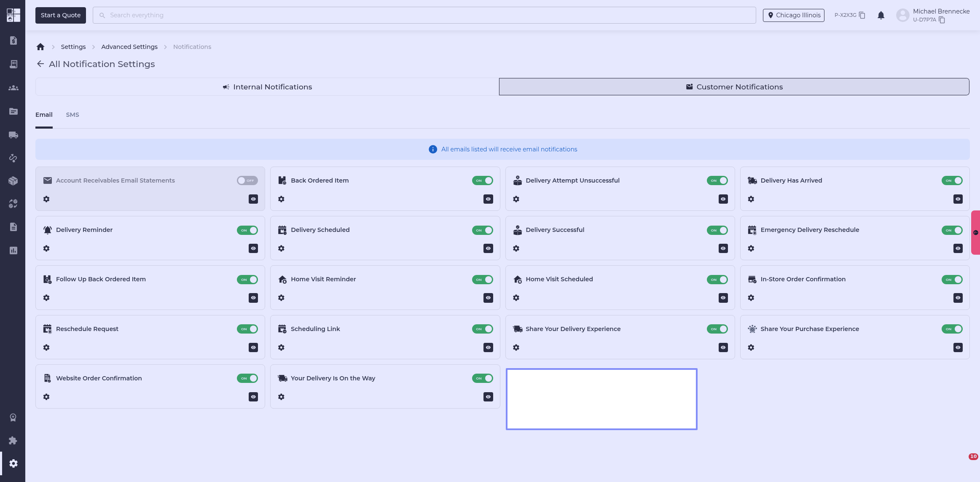
Task: Open the customers group sidebar icon
Action: (13, 88)
